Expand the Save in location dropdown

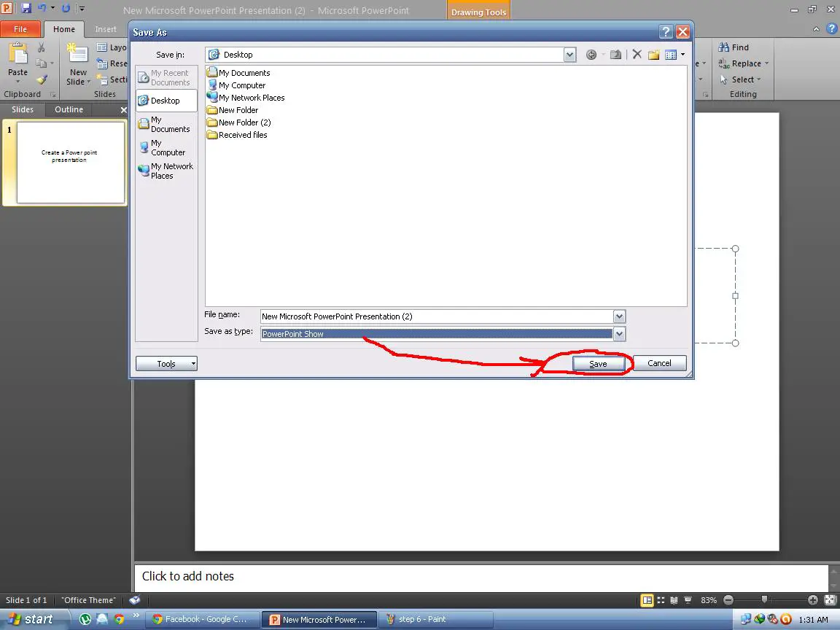click(569, 55)
